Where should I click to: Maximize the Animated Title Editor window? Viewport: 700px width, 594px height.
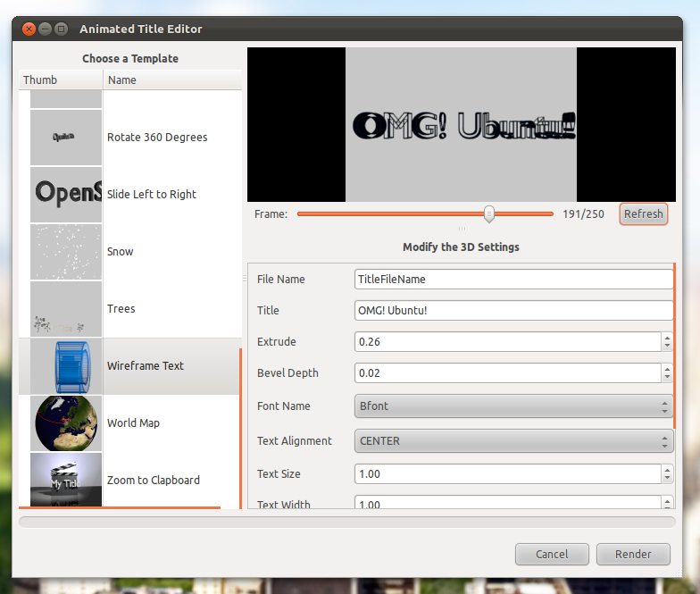[x=61, y=29]
